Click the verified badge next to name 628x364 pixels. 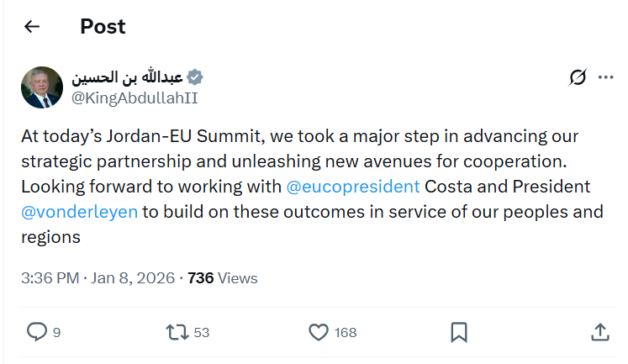coord(195,77)
